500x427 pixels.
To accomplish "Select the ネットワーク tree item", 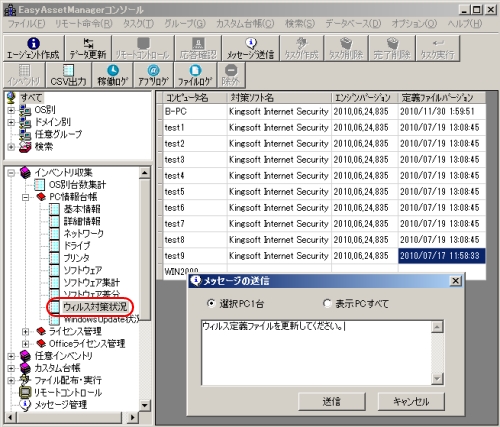I will coord(84,233).
